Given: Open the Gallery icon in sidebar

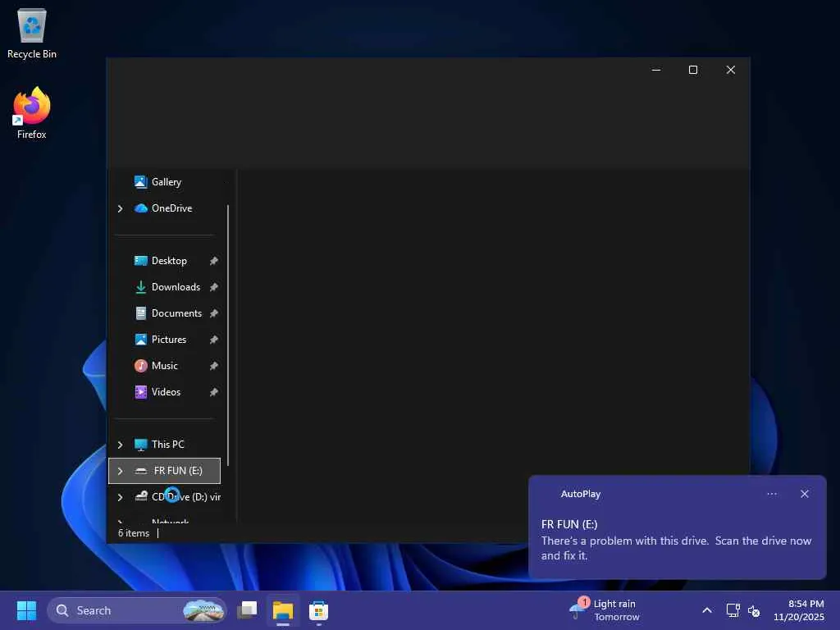Looking at the screenshot, I should pos(140,182).
